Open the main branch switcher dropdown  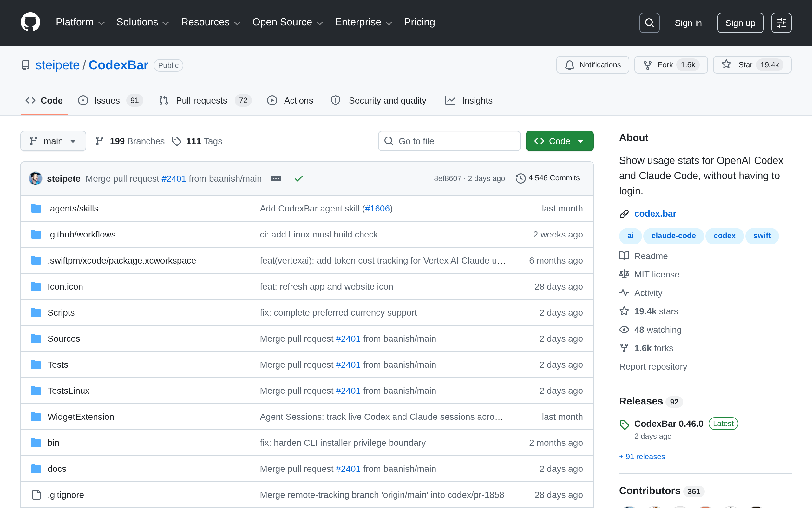53,141
